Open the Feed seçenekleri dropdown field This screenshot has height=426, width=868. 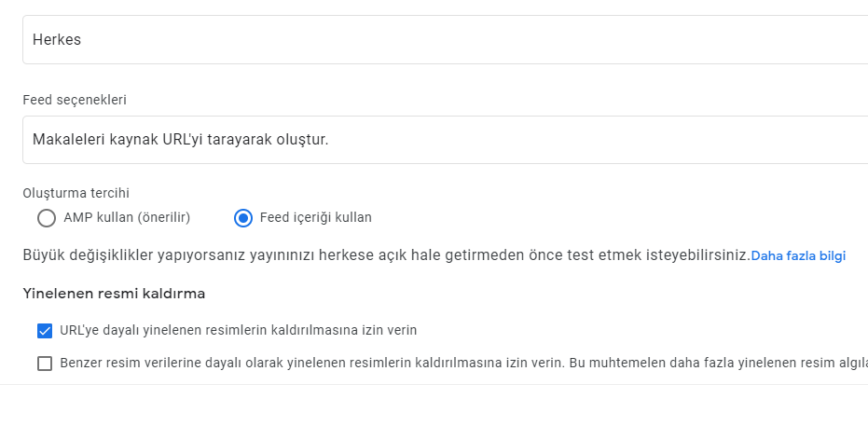pyautogui.click(x=445, y=140)
